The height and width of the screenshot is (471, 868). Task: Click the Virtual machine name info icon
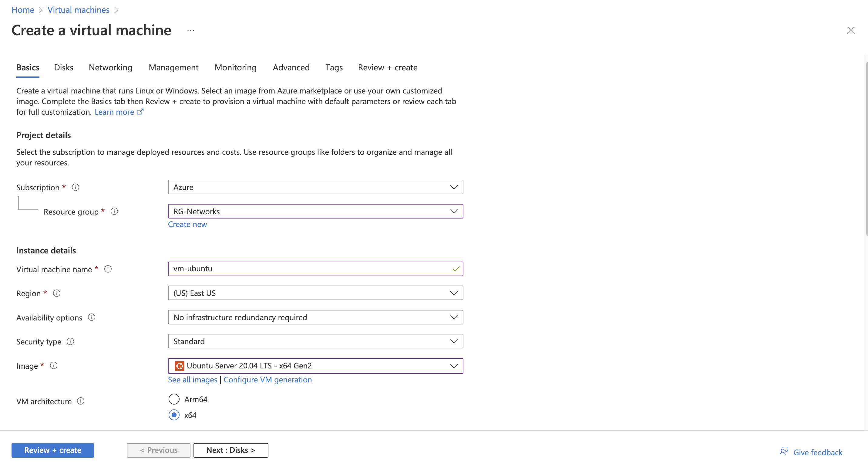pyautogui.click(x=108, y=269)
